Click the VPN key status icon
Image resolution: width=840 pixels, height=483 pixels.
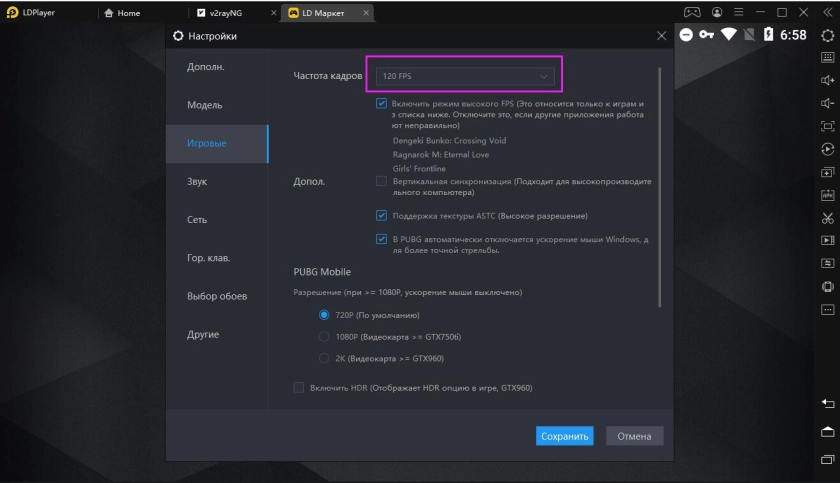point(707,35)
